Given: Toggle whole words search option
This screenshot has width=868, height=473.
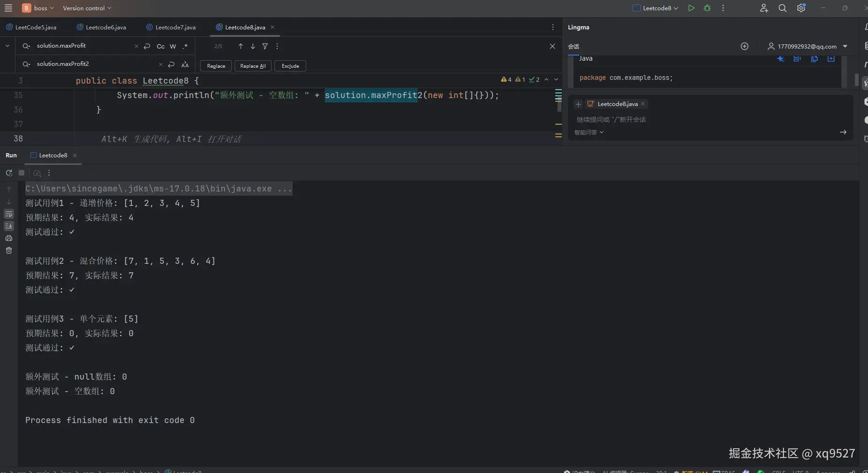Looking at the screenshot, I should pyautogui.click(x=173, y=46).
